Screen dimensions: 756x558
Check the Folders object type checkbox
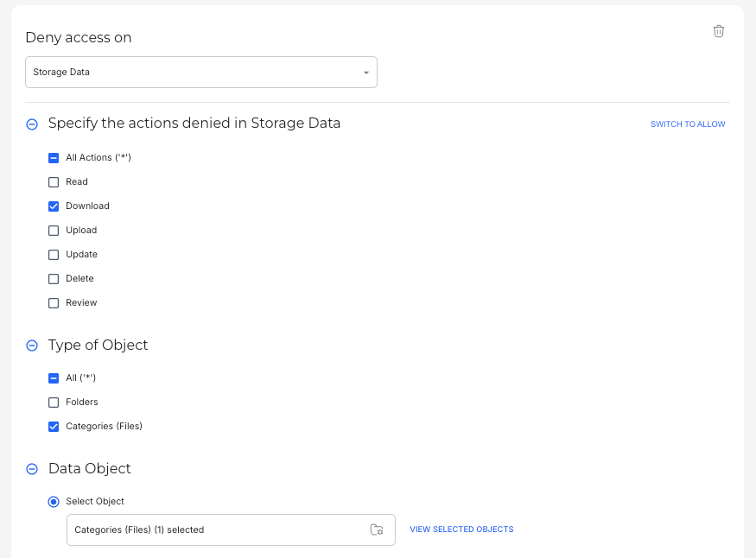(x=54, y=403)
